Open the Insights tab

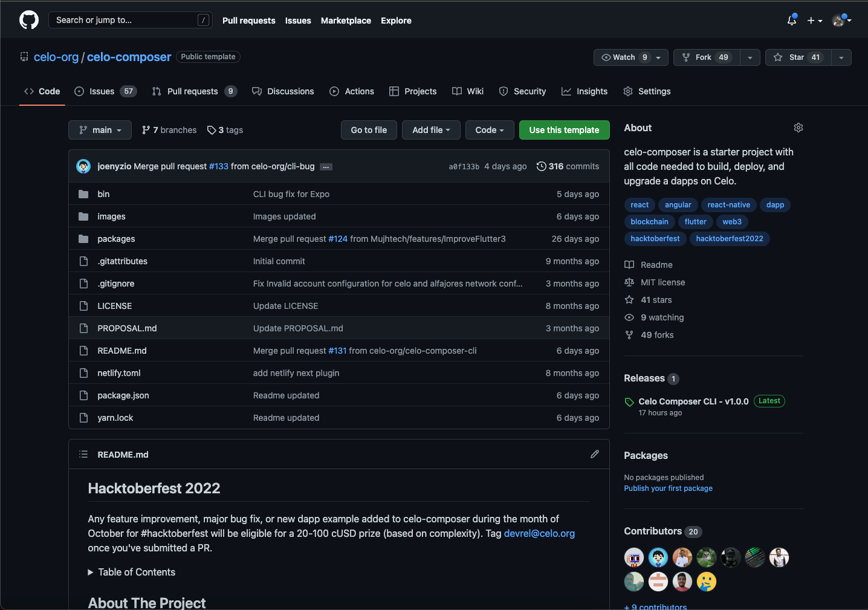coord(585,91)
